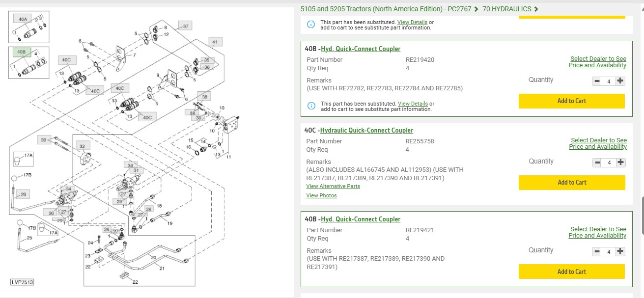
Task: Open 5105 and 5205 Tractors breadcrumb
Action: click(386, 9)
